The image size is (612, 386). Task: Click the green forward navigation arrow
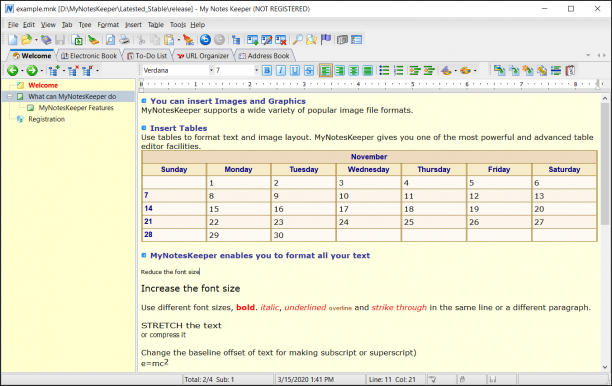point(32,71)
